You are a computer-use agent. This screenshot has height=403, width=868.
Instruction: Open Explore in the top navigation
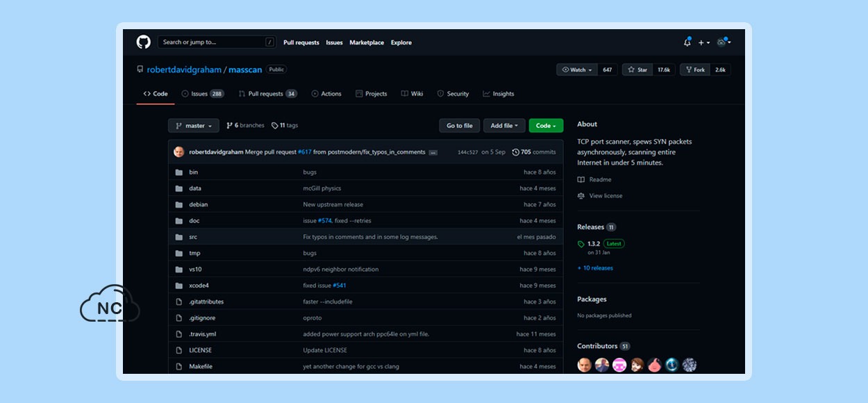[x=401, y=42]
